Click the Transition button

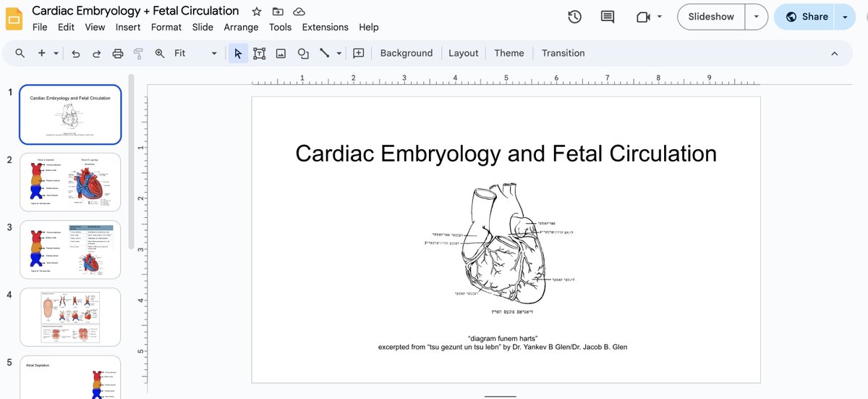click(x=563, y=53)
